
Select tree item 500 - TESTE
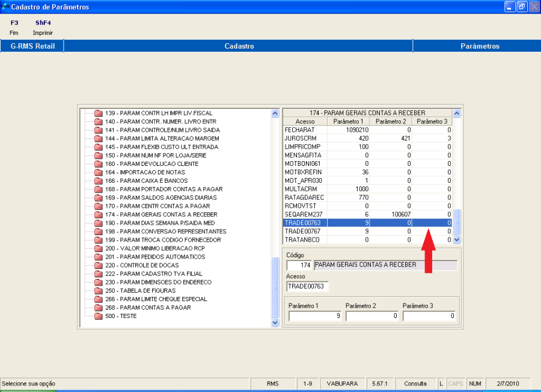click(x=121, y=316)
